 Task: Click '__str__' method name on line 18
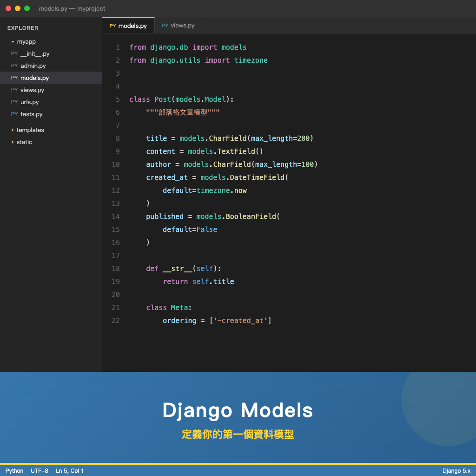click(x=178, y=269)
